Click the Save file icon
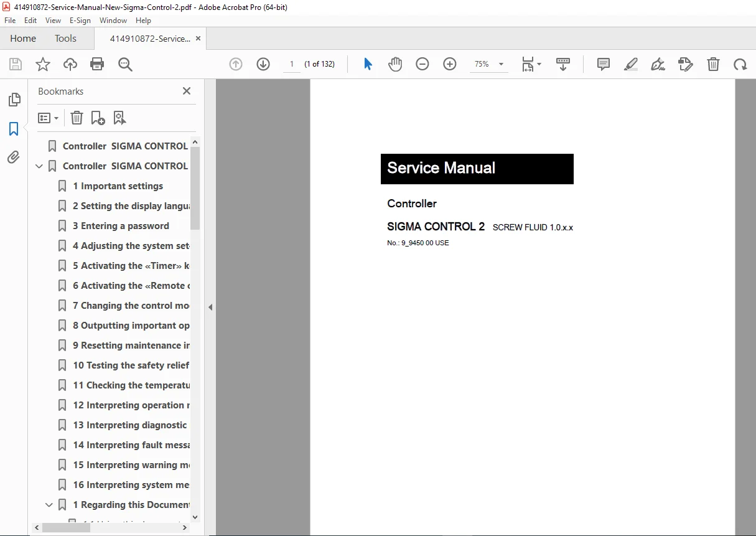The image size is (756, 536). click(16, 64)
